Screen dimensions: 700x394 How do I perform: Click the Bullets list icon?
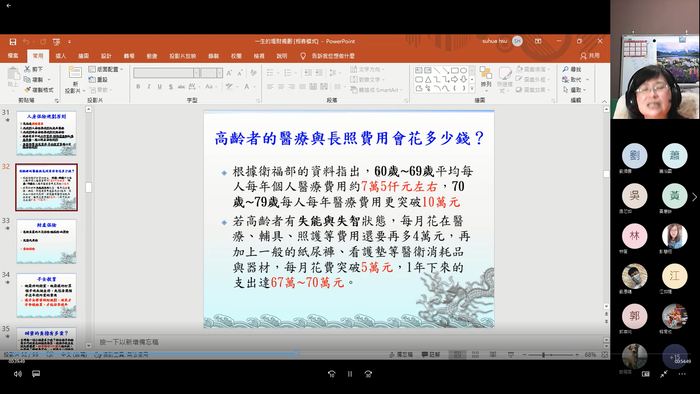[270, 73]
